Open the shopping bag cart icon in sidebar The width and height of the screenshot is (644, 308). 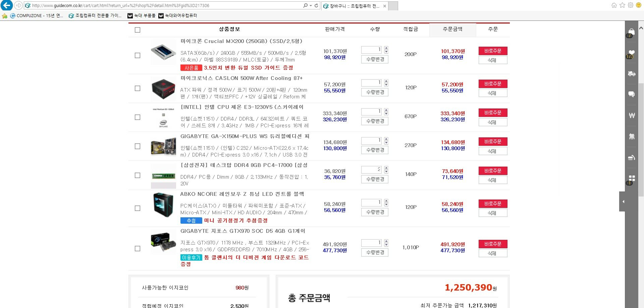point(631,32)
